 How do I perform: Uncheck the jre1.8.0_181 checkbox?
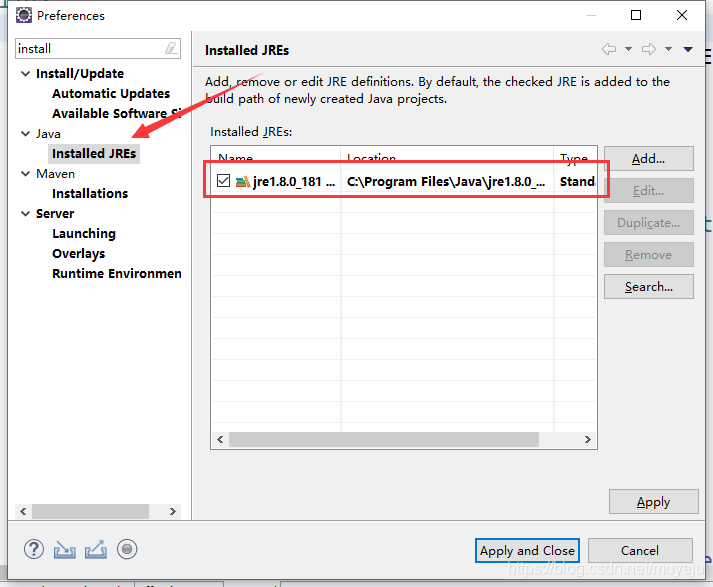pyautogui.click(x=223, y=181)
